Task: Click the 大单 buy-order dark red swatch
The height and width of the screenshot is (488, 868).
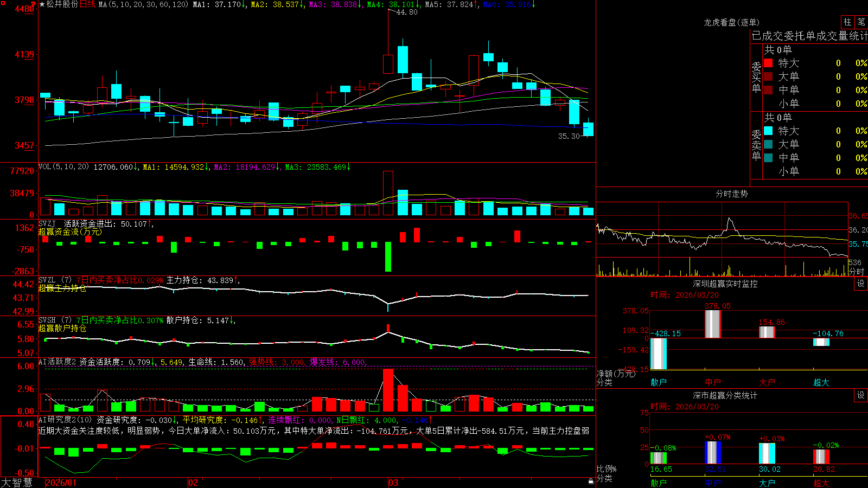Action: coord(768,76)
